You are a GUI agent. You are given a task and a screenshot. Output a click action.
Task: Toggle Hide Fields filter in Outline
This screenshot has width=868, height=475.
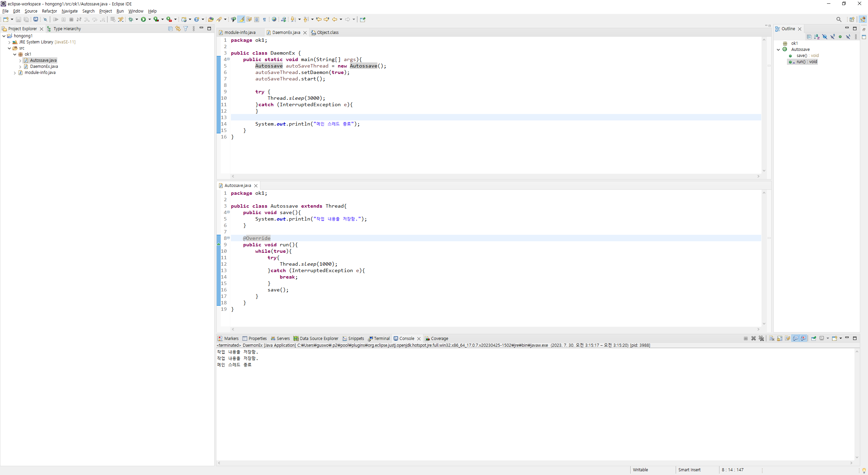point(825,37)
